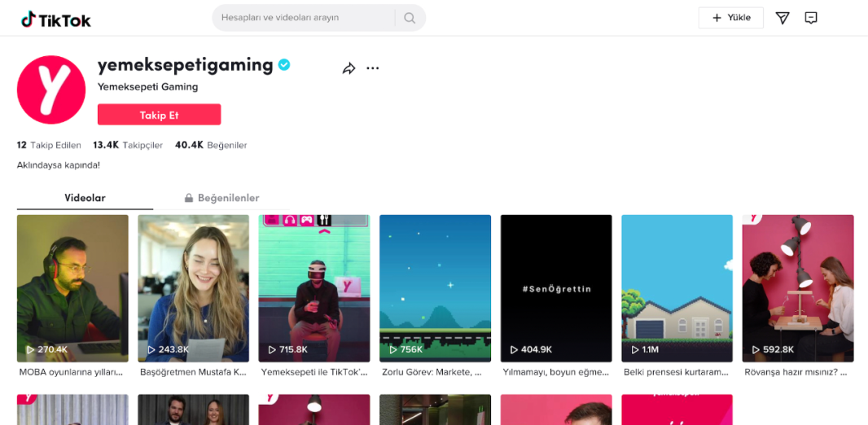Open Yemeksepeti ile TikTok'... caption
This screenshot has width=868, height=425.
(x=314, y=372)
